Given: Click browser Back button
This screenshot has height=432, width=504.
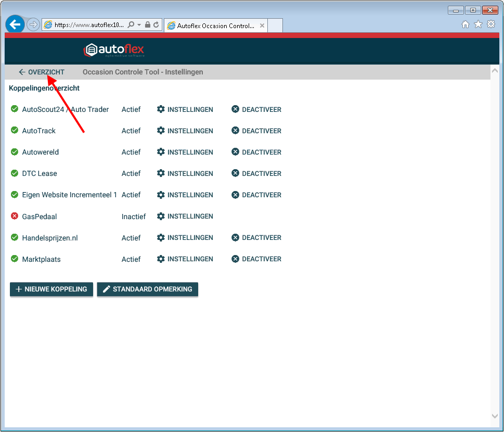Looking at the screenshot, I should point(15,24).
